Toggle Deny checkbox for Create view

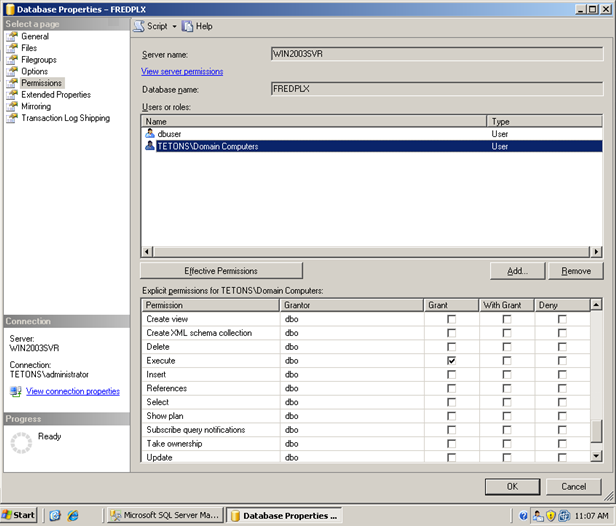point(562,319)
